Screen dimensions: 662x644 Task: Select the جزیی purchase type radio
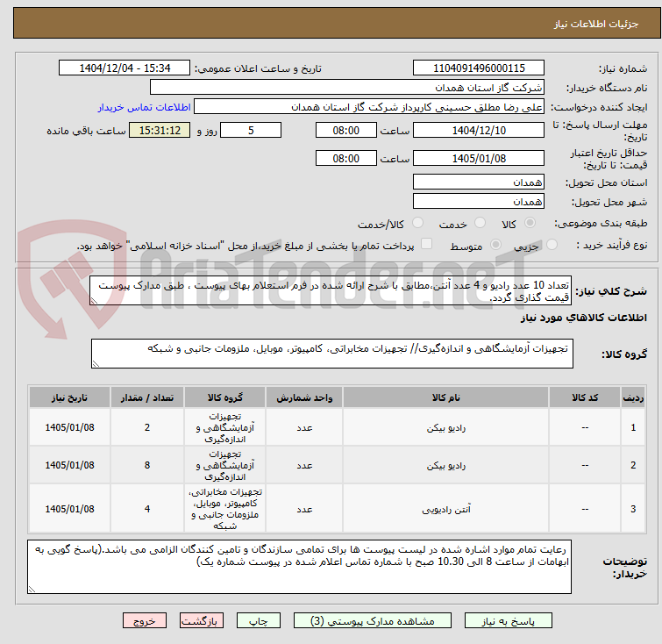tap(552, 245)
